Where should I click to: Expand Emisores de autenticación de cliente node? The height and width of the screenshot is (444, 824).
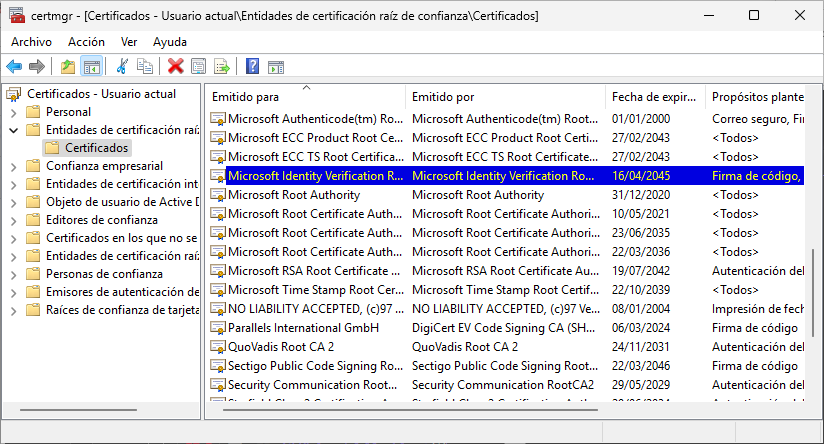click(14, 292)
